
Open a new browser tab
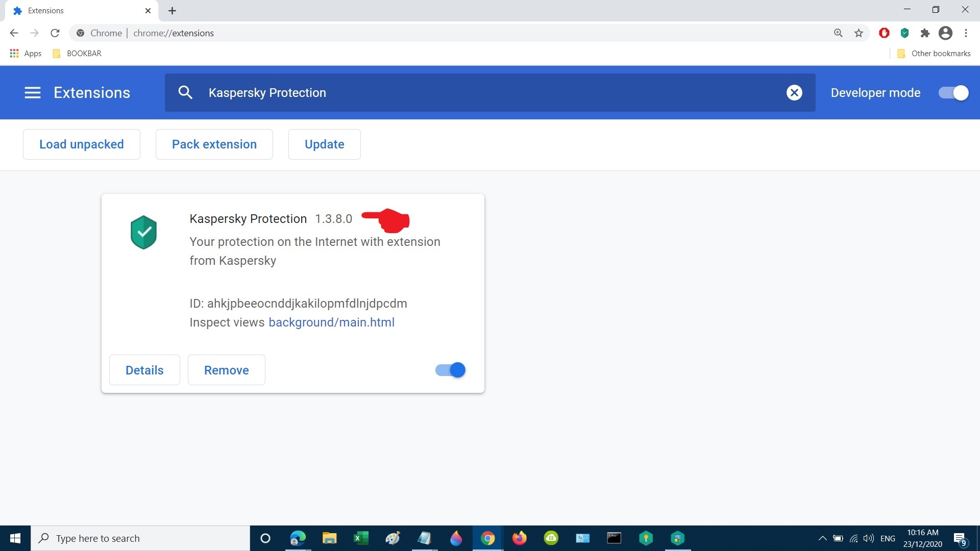172,11
